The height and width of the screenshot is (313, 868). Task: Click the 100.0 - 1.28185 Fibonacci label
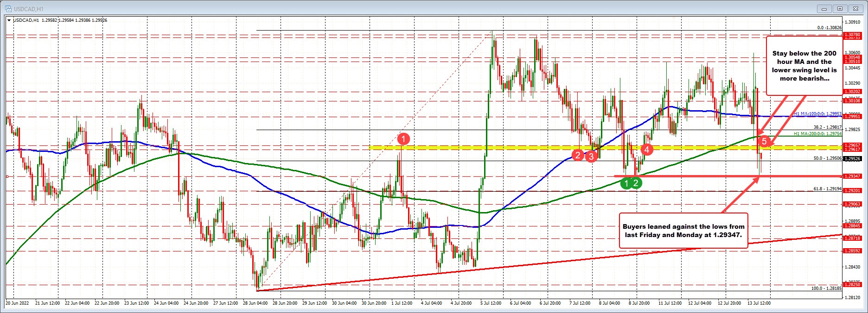click(x=826, y=288)
